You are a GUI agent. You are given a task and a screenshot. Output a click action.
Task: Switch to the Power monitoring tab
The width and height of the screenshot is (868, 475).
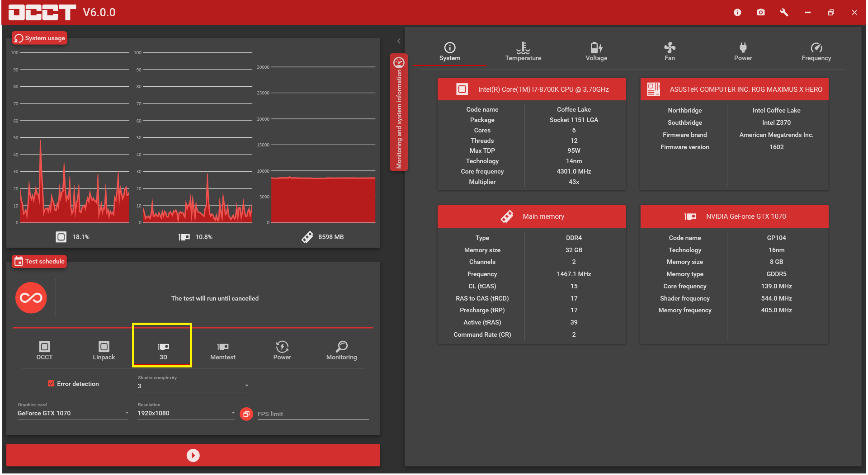tap(743, 52)
